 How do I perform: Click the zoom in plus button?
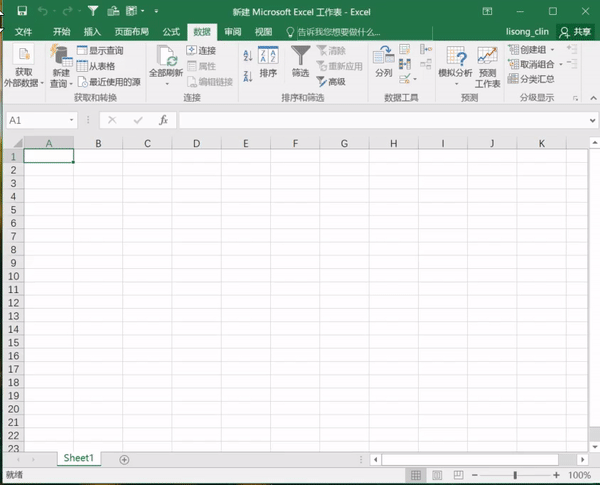click(556, 475)
